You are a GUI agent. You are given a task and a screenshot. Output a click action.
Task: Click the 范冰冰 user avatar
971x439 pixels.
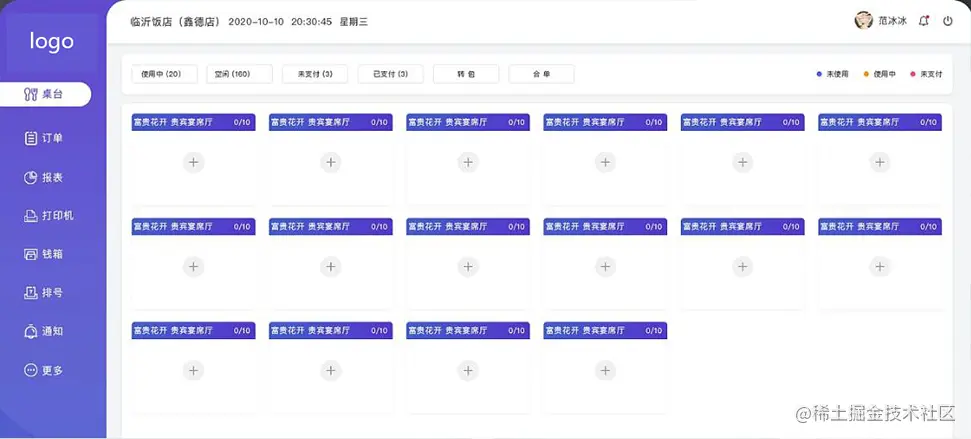[x=863, y=20]
